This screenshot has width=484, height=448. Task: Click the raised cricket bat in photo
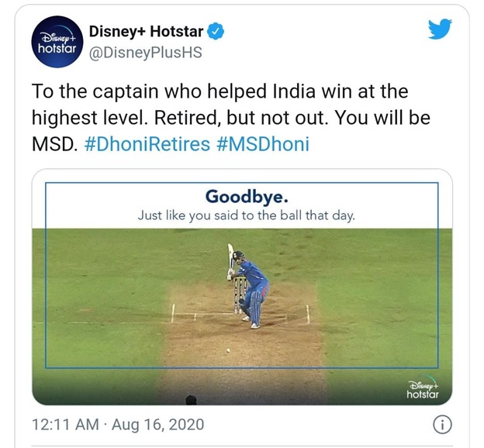point(230,260)
